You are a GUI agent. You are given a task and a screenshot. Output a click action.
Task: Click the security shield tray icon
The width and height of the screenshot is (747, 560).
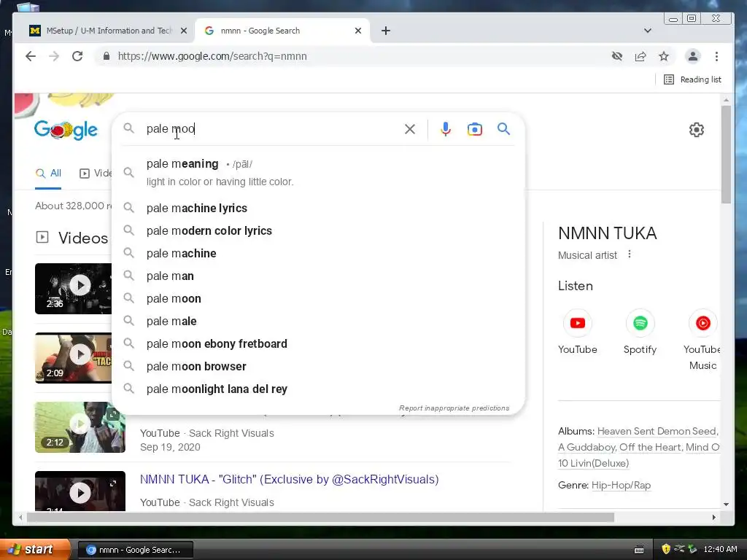pyautogui.click(x=665, y=549)
